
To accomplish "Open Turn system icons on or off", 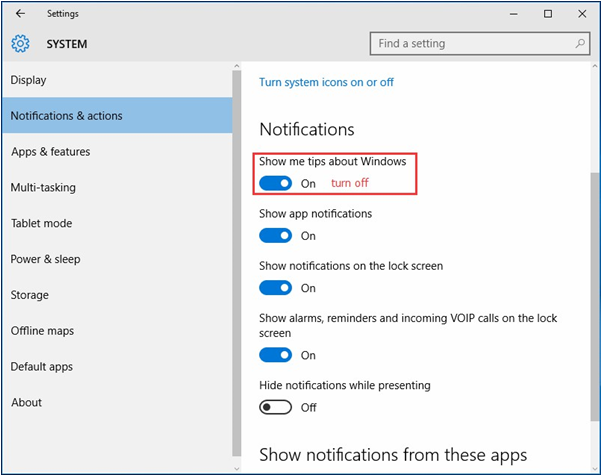I will click(326, 82).
